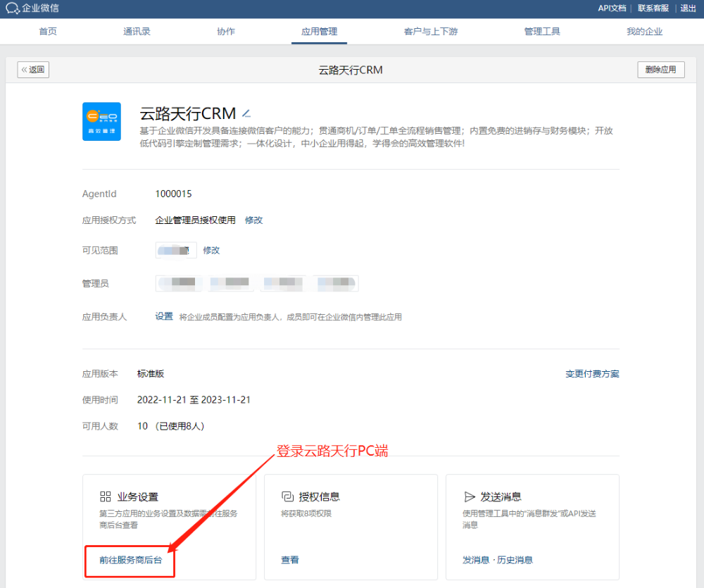Go to the 客户与上下游 tab
This screenshot has height=588, width=704.
[x=431, y=32]
